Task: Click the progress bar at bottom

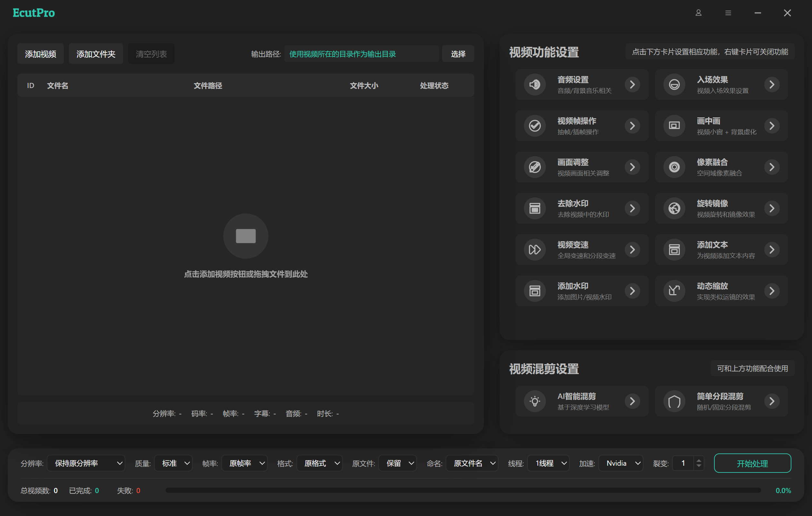Action: click(463, 490)
